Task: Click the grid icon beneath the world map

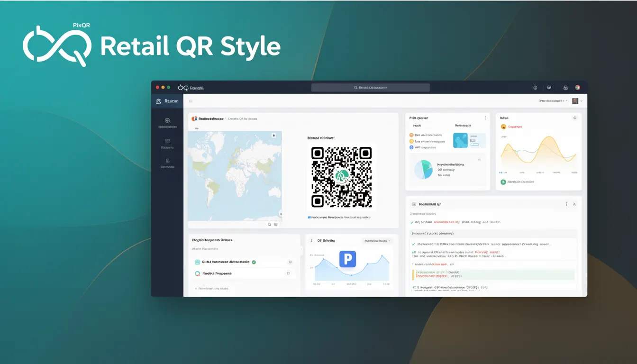Action: pyautogui.click(x=276, y=224)
